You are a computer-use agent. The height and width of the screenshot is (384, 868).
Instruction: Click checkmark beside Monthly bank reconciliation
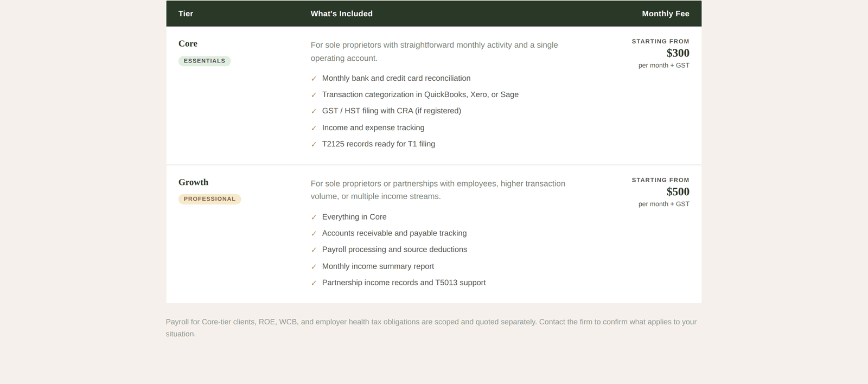coord(314,79)
